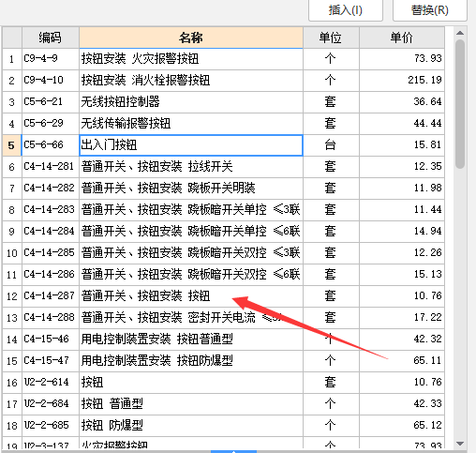Click the 插入(I) button

click(x=346, y=10)
